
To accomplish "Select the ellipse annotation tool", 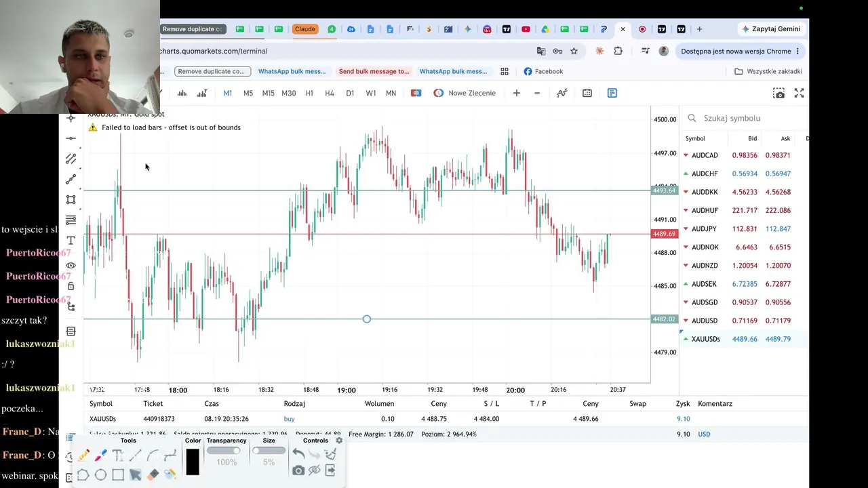I will (x=100, y=474).
